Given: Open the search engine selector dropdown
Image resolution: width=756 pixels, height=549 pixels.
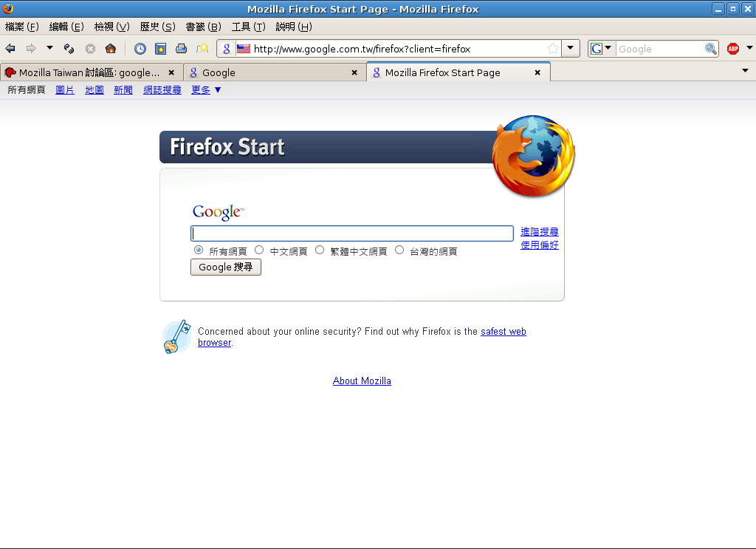Looking at the screenshot, I should 601,48.
